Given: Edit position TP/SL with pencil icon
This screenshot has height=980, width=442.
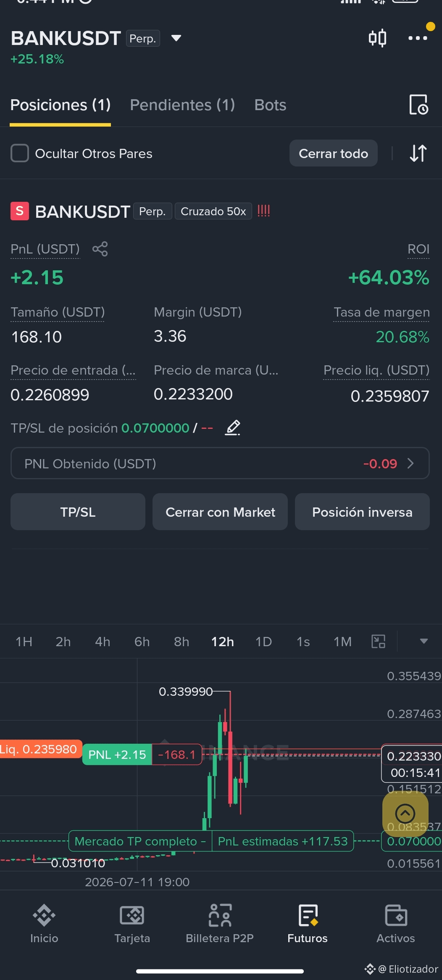Looking at the screenshot, I should coord(233,428).
